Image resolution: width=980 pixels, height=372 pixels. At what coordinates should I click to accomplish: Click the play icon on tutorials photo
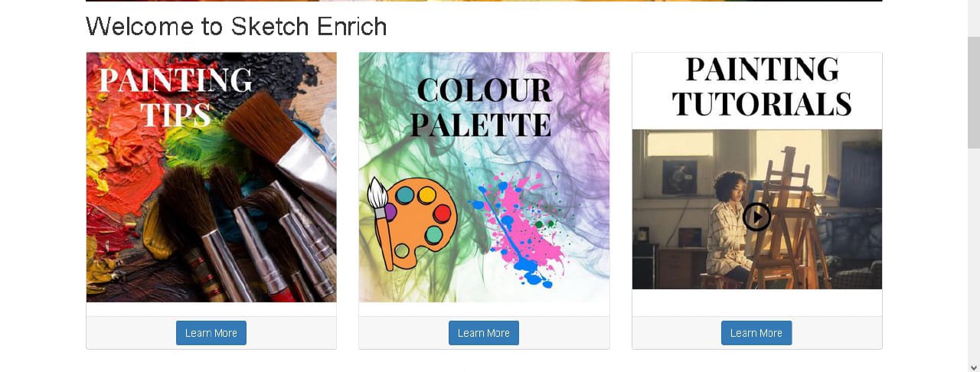(x=756, y=217)
